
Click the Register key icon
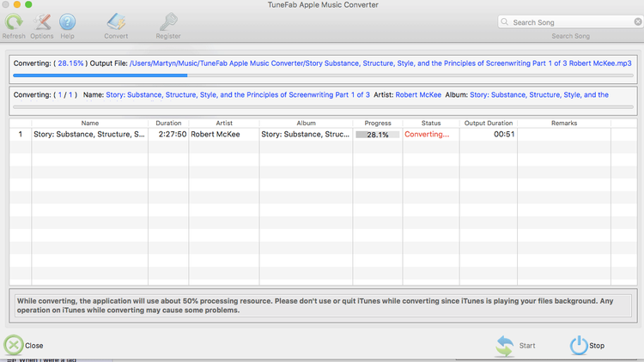tap(168, 21)
